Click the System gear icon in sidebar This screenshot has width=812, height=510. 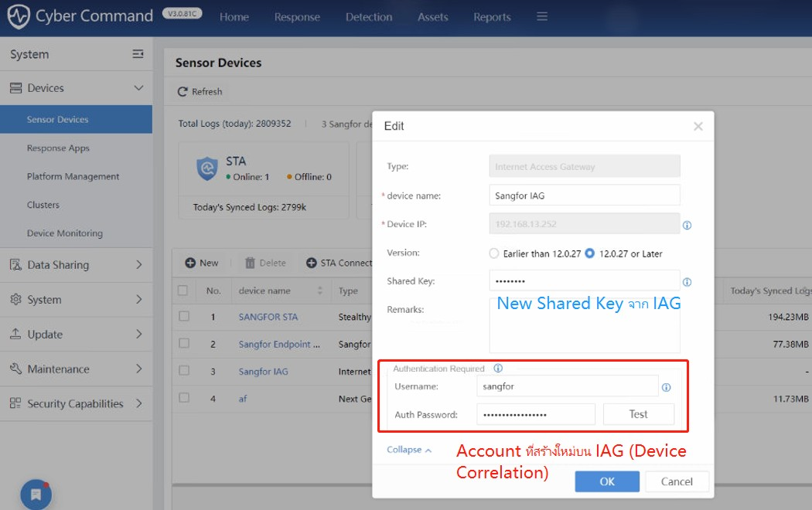tap(16, 300)
